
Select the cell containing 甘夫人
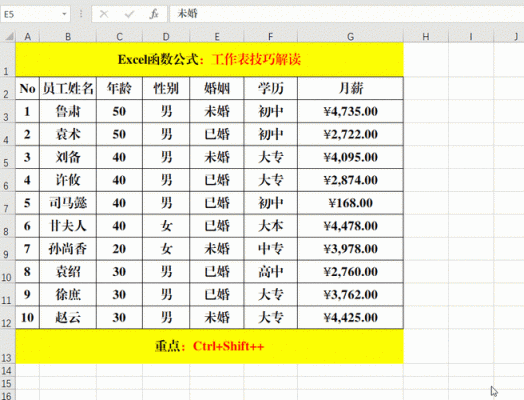(68, 226)
